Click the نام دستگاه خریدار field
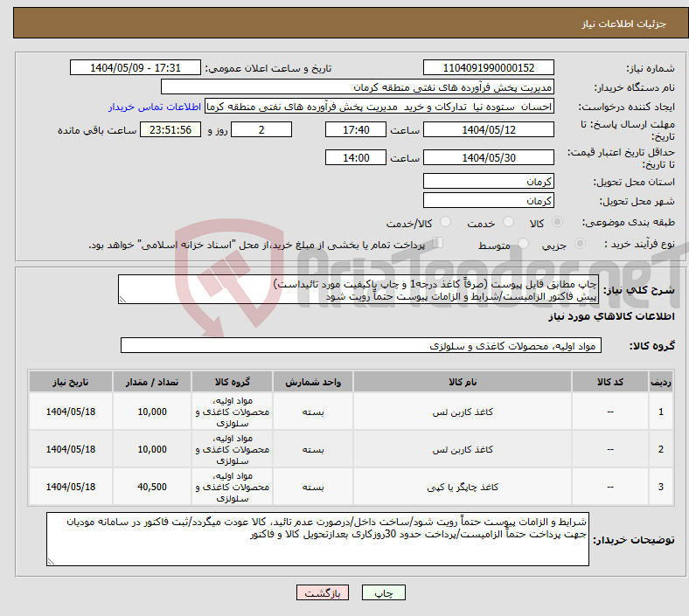This screenshot has height=616, width=689. [358, 87]
